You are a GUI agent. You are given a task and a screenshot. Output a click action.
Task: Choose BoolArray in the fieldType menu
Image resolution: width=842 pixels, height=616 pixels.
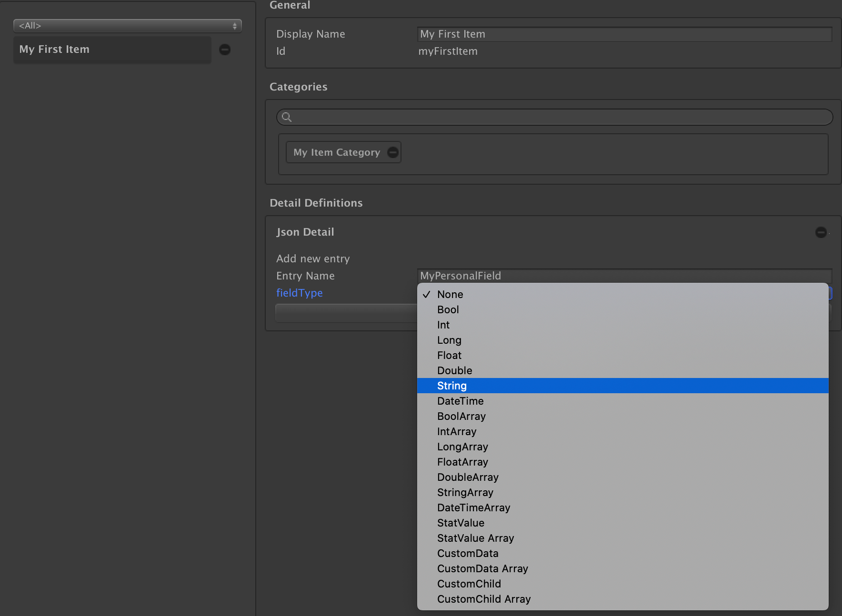pyautogui.click(x=623, y=416)
